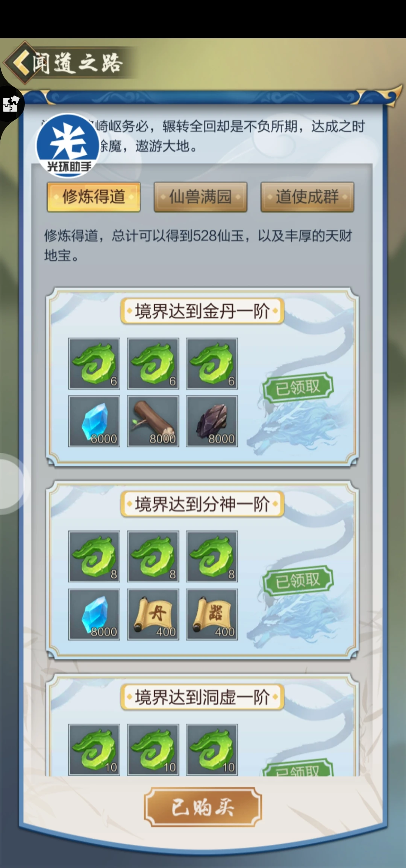
Task: Open the 光环助手 floating assistant icon
Action: tap(68, 145)
